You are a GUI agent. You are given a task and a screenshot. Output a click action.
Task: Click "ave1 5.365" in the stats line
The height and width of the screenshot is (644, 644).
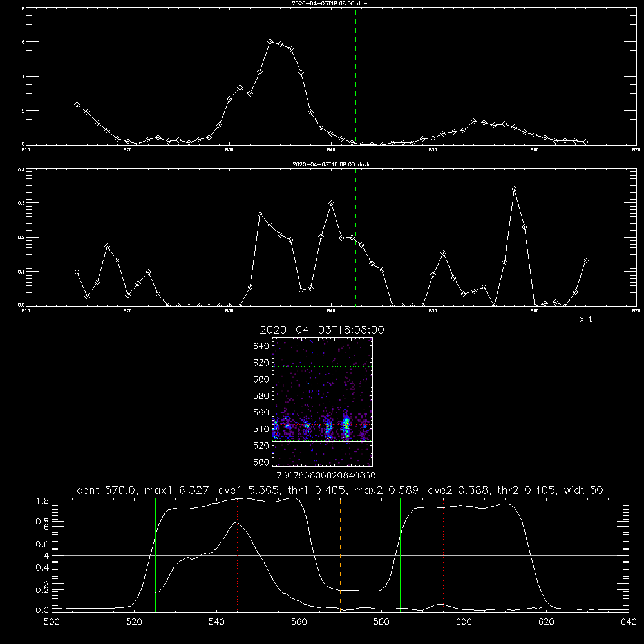(x=250, y=490)
